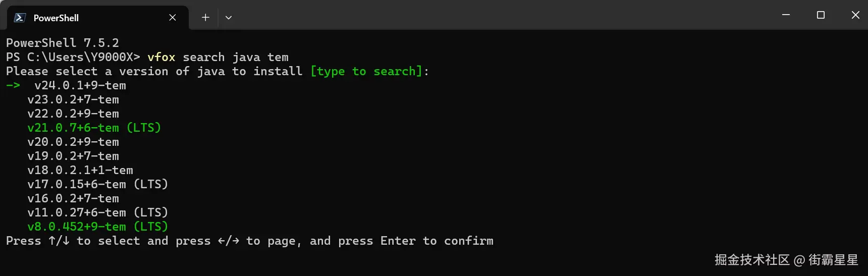
Task: Choose v21.0.7+6-tem (LTS) entry
Action: pyautogui.click(x=94, y=128)
